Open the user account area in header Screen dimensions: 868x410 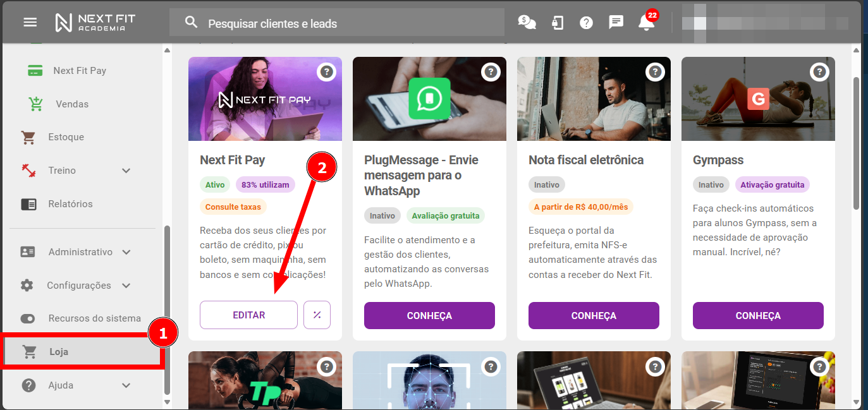click(x=765, y=23)
